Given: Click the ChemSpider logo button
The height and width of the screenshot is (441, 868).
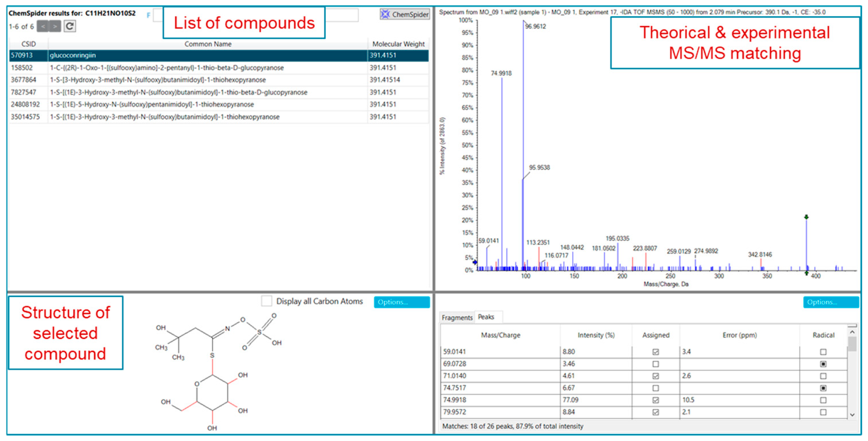Looking at the screenshot, I should (x=405, y=14).
